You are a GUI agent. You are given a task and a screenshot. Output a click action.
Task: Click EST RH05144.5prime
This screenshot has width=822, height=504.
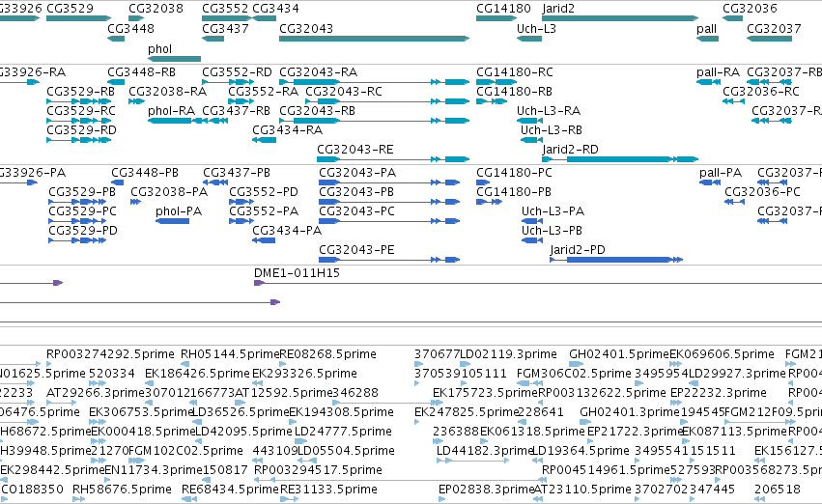230,354
